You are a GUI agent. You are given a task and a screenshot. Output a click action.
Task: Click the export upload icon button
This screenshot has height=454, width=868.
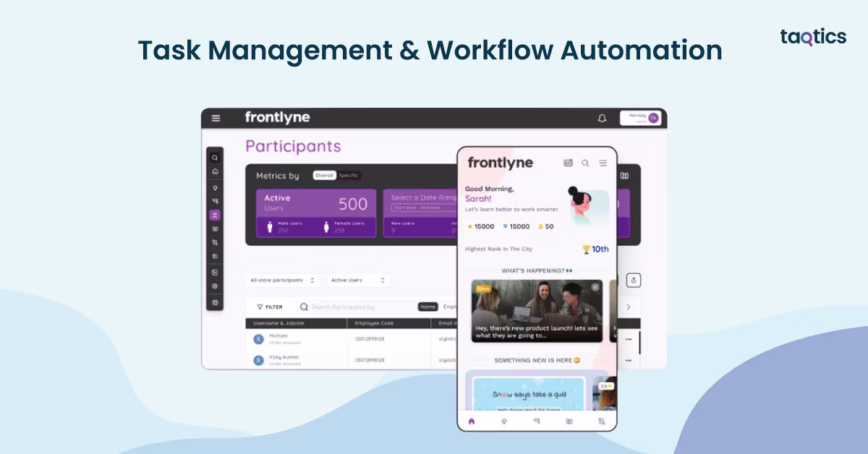coord(634,280)
